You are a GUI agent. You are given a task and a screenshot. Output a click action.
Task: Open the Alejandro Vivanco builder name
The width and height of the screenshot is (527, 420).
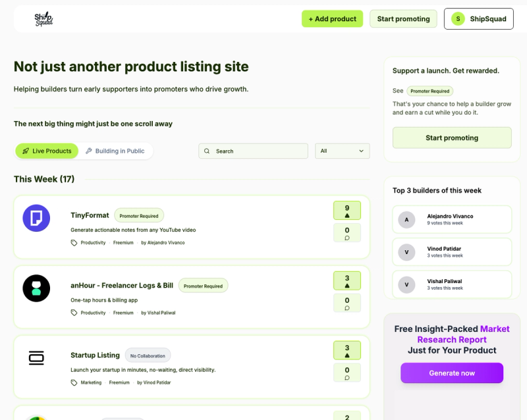click(450, 217)
